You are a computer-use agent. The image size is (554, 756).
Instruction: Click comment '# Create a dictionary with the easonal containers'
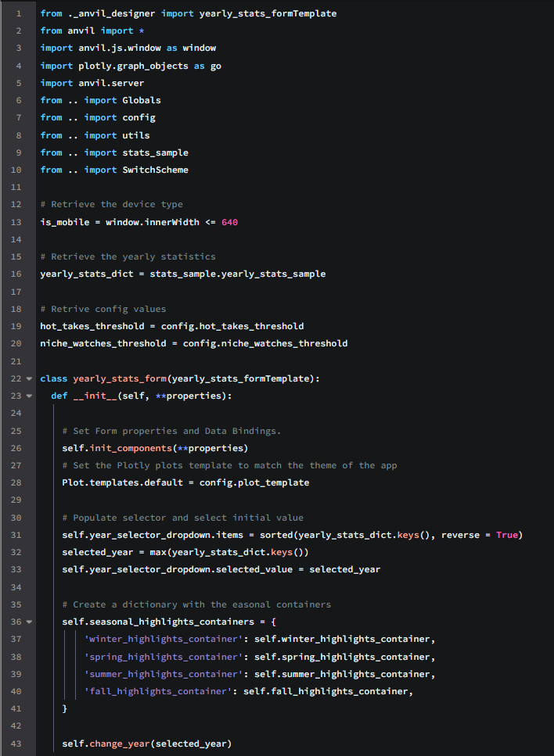(x=196, y=604)
